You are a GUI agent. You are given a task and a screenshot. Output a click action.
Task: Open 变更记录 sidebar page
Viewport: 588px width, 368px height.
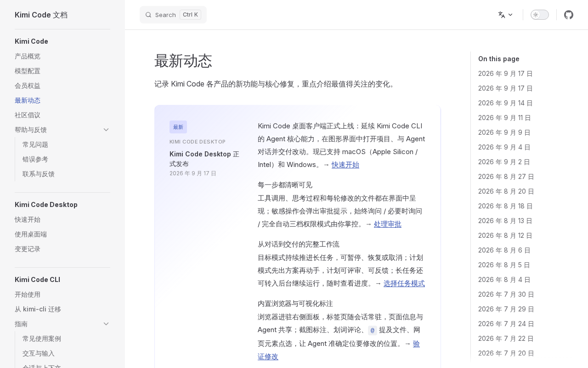click(28, 249)
